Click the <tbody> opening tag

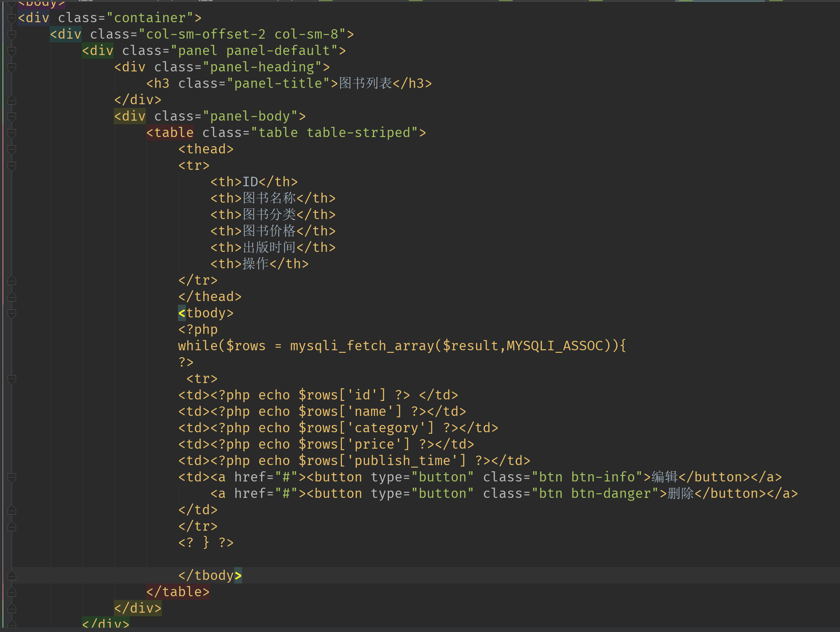coord(206,313)
